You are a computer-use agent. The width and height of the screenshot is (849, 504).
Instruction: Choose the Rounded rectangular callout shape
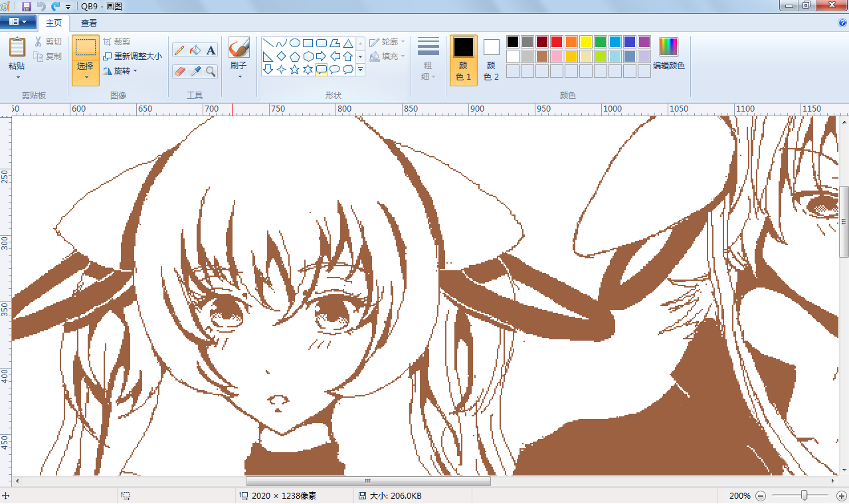322,70
